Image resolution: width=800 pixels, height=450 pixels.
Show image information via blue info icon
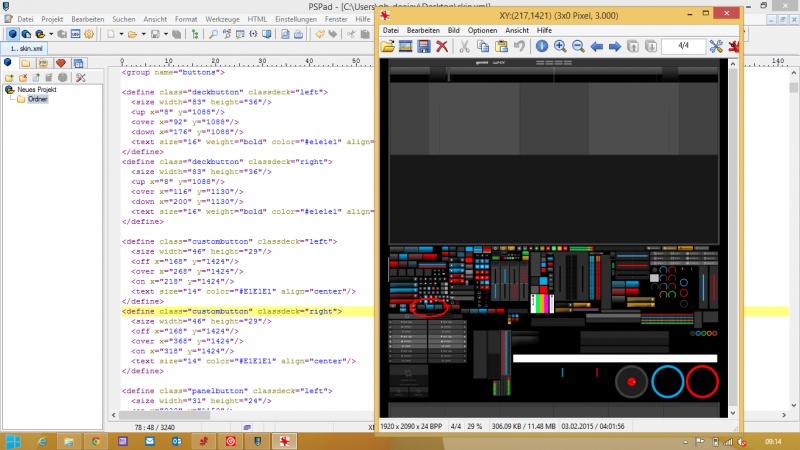541,47
